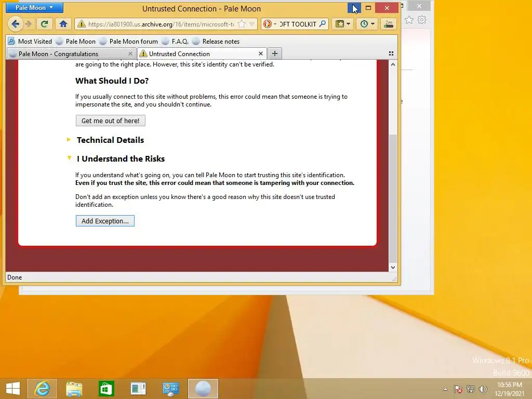Click the address bar URL field
This screenshot has width=532, height=399.
161,24
